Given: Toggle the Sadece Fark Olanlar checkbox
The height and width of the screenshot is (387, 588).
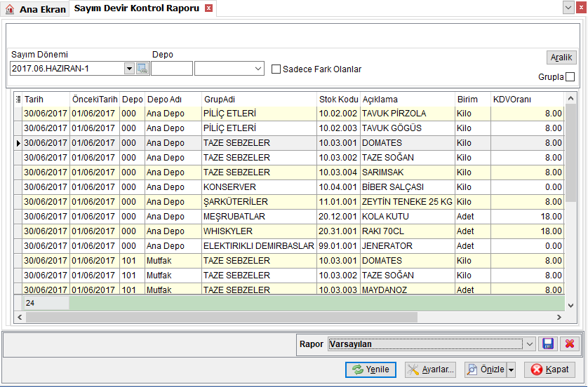Looking at the screenshot, I should [276, 69].
